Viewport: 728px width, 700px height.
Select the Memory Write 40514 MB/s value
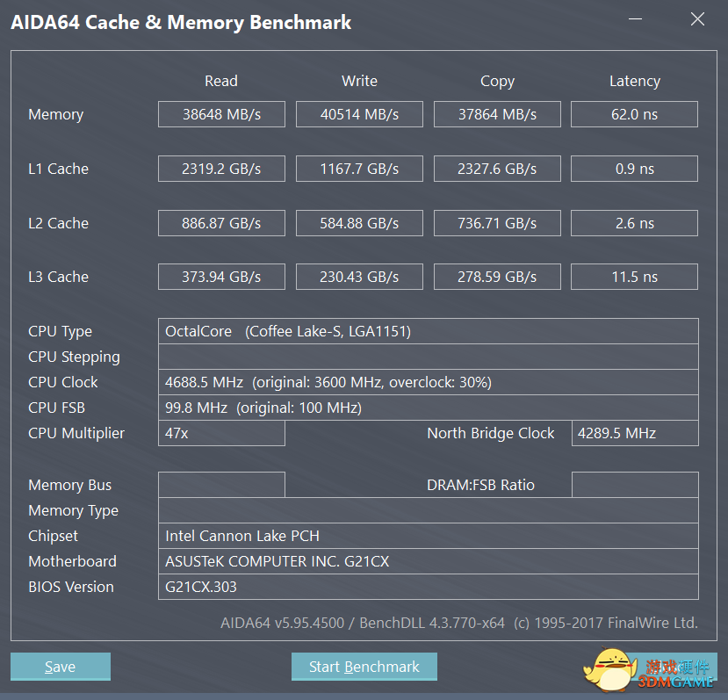pyautogui.click(x=359, y=114)
